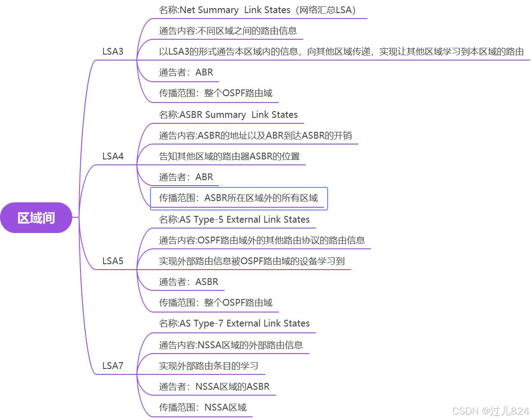Image resolution: width=531 pixels, height=420 pixels.
Task: Select node 通告内容:OSPF路由域外的其他路由协议的路由信息
Action: [x=262, y=240]
